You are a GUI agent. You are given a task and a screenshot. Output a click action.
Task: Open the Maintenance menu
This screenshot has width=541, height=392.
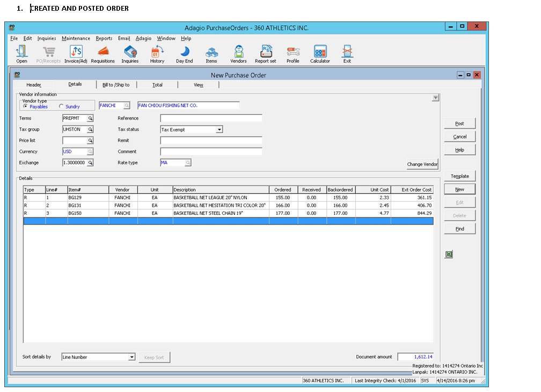(x=76, y=39)
